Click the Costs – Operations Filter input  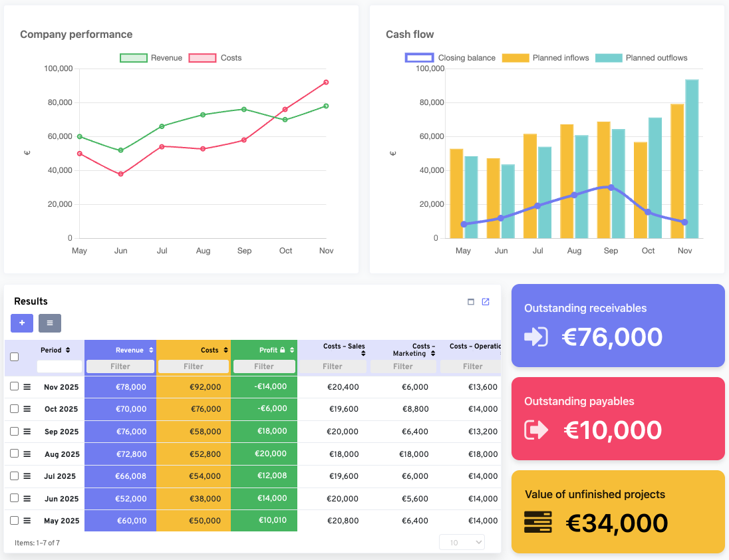tap(470, 366)
